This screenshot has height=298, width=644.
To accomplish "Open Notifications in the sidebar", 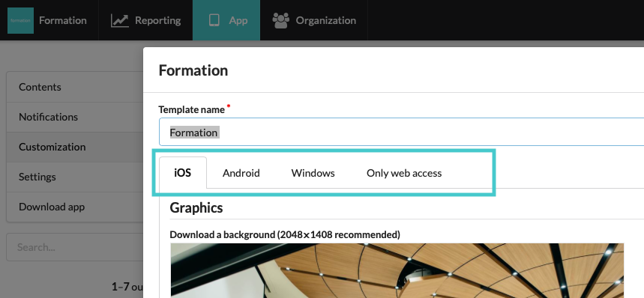I will (x=75, y=117).
